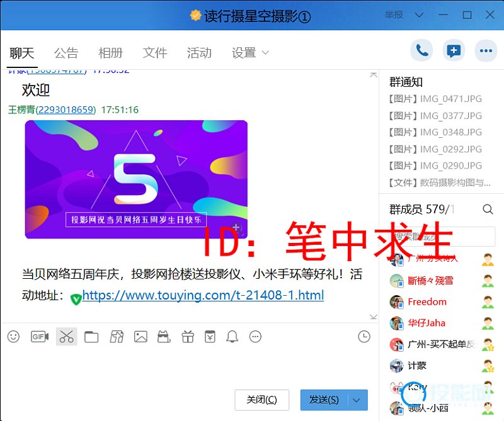This screenshot has width=504, height=421.
Task: Click the 群成员 579 heading
Action: [x=422, y=210]
